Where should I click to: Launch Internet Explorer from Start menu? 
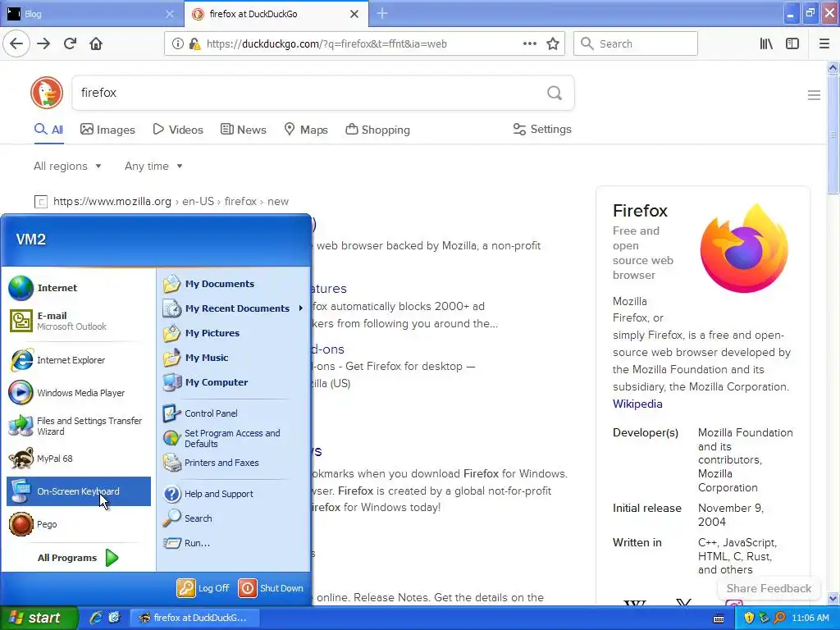coord(78,360)
